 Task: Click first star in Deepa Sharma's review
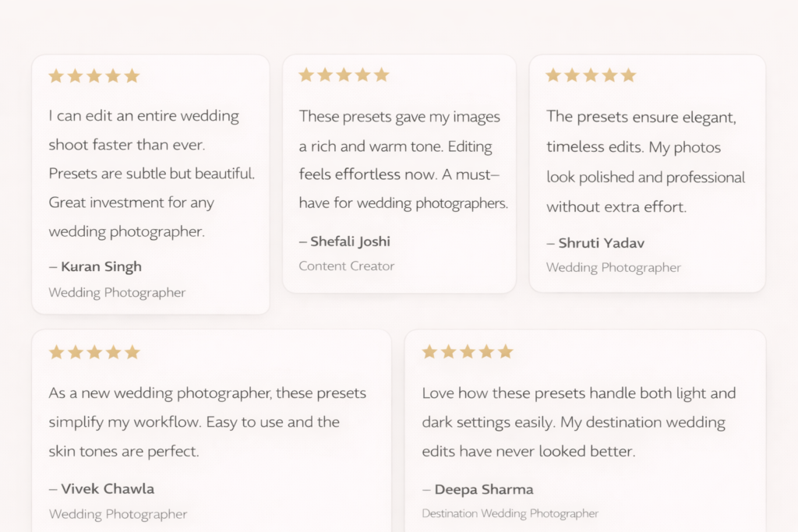pos(429,351)
